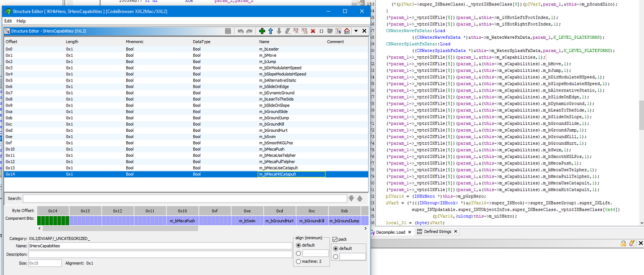The height and width of the screenshot is (275, 644).
Task: Click the pack value input box
Action: click(353, 256)
